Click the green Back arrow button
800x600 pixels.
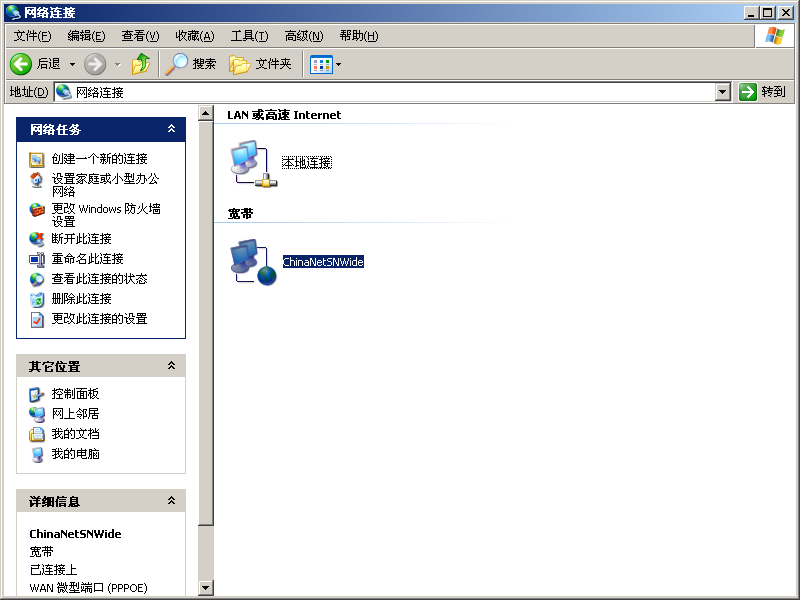(21, 64)
